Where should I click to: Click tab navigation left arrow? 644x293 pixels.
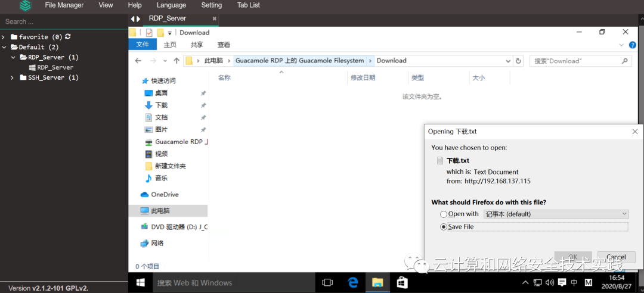point(132,18)
